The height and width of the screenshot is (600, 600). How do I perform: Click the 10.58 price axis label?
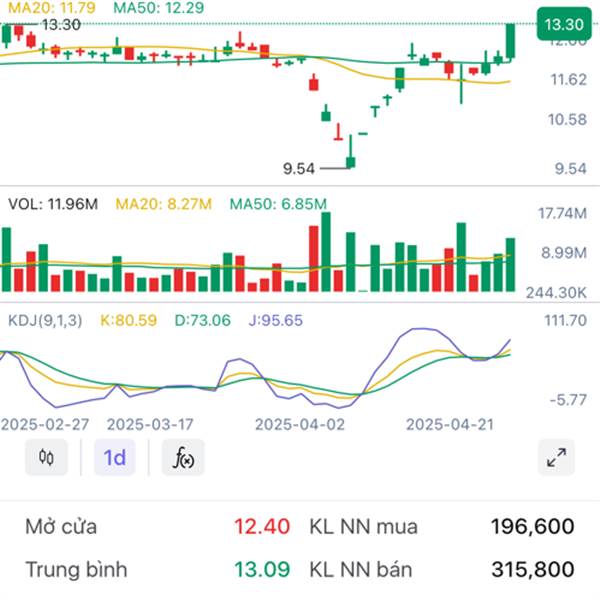567,119
